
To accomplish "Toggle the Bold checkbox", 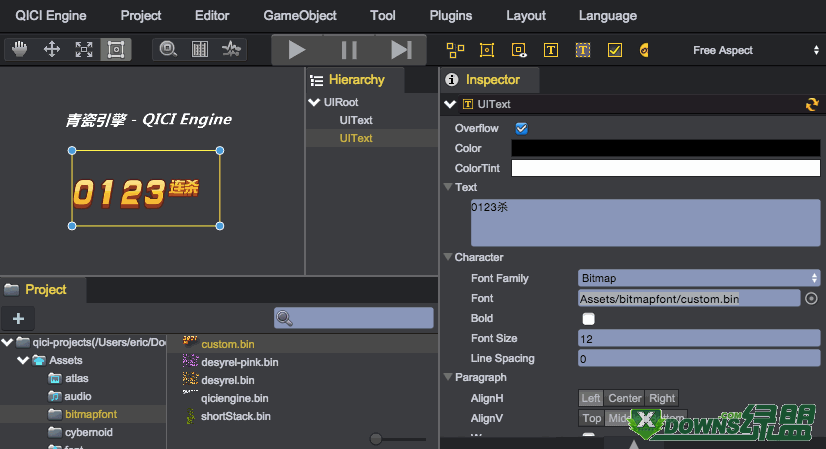I will [x=588, y=319].
